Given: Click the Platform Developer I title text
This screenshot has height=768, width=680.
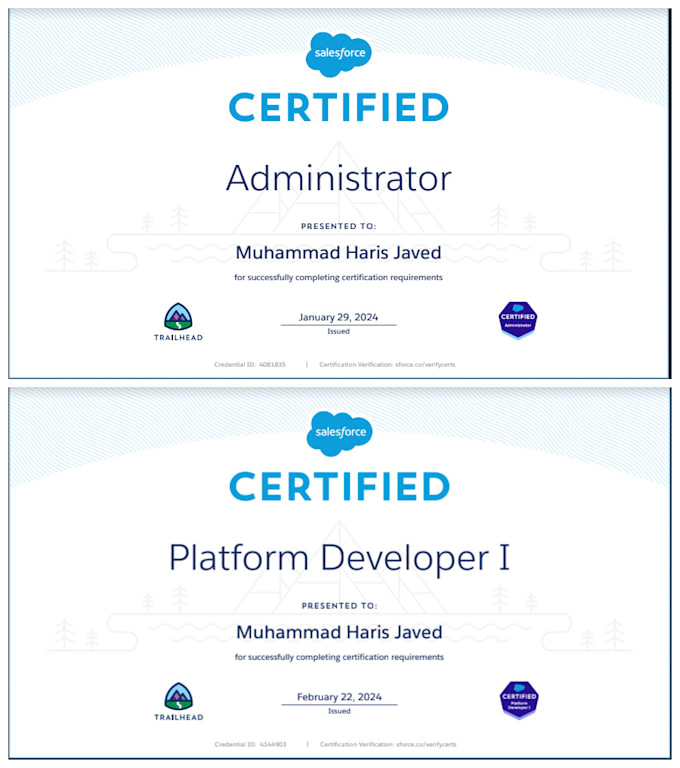Looking at the screenshot, I should click(x=340, y=558).
